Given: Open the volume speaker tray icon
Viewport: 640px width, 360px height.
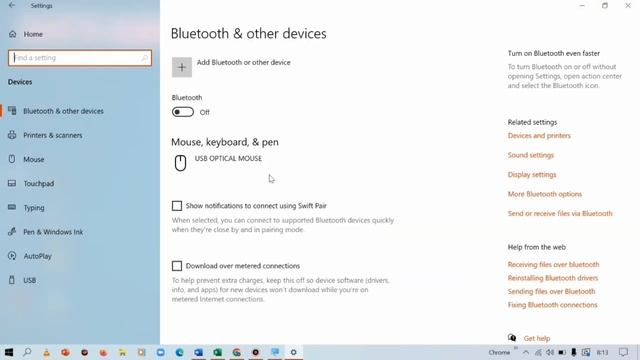Looking at the screenshot, I should 550,352.
